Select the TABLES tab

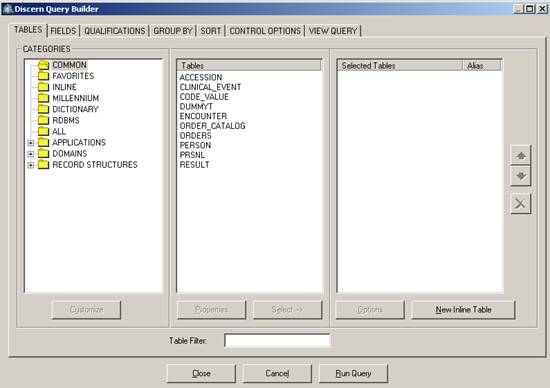pyautogui.click(x=28, y=30)
